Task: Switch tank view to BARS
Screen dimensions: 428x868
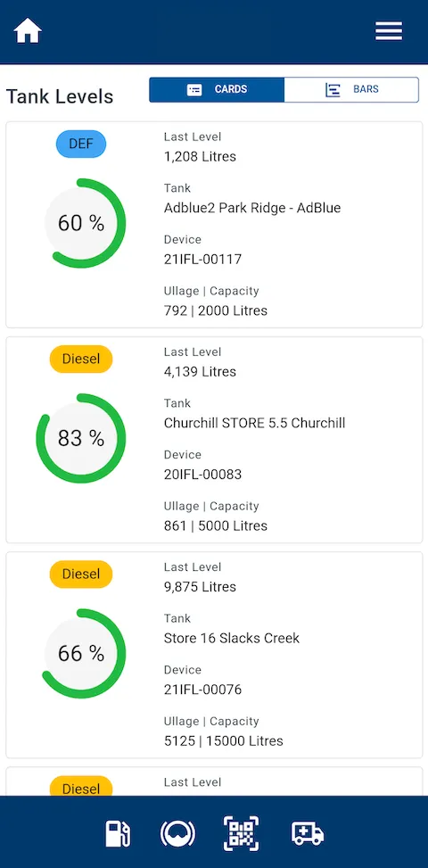Action: coord(351,90)
